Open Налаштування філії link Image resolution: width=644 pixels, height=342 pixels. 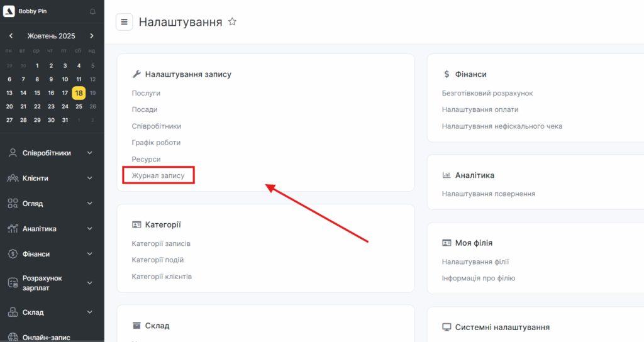pos(475,262)
